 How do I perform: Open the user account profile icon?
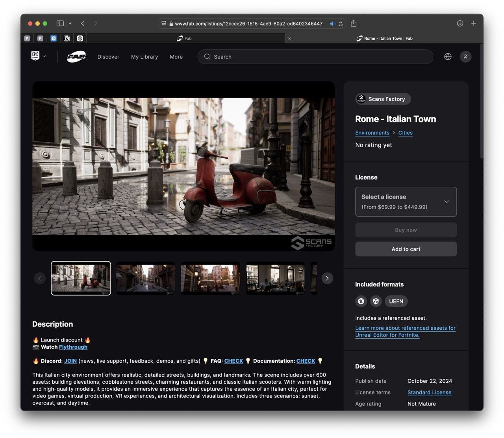tap(465, 57)
